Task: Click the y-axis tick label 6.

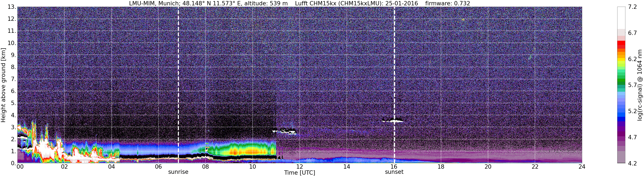Action: 13,91
